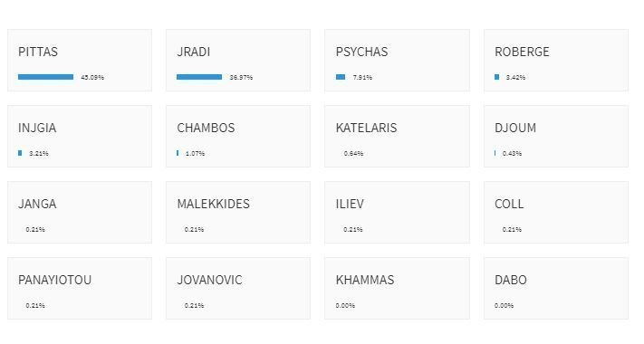Click the PSYCHAS 7.91% bar
This screenshot has height=344, width=644.
coord(341,77)
